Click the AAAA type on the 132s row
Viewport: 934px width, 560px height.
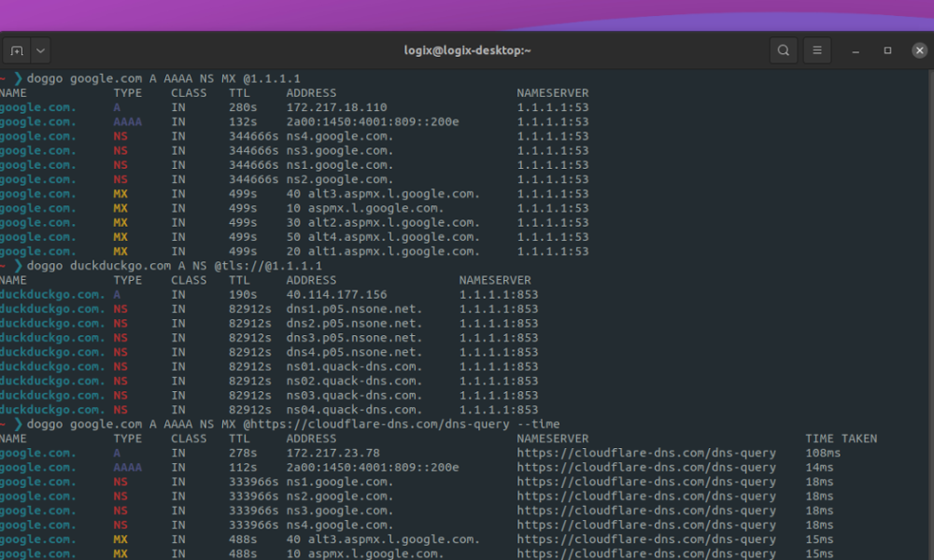(x=127, y=122)
